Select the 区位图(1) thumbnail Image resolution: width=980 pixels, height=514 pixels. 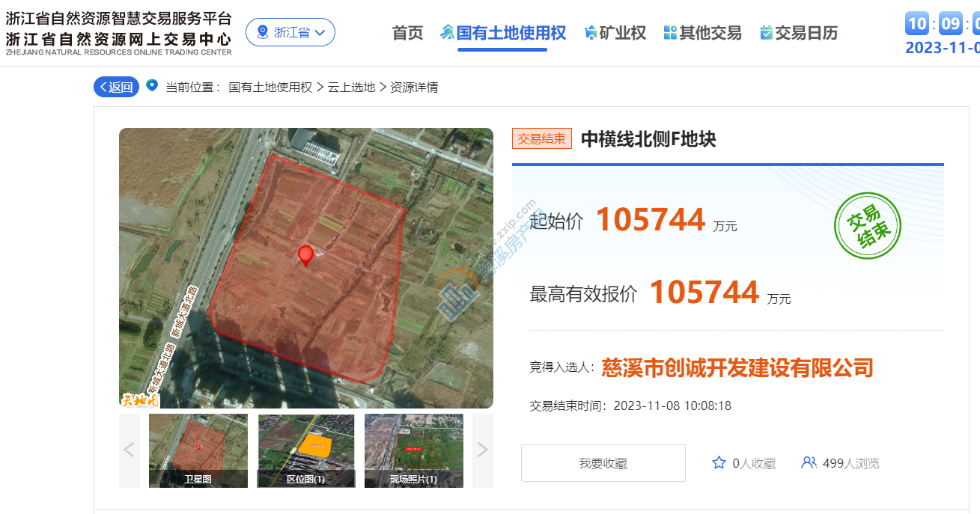pos(306,450)
